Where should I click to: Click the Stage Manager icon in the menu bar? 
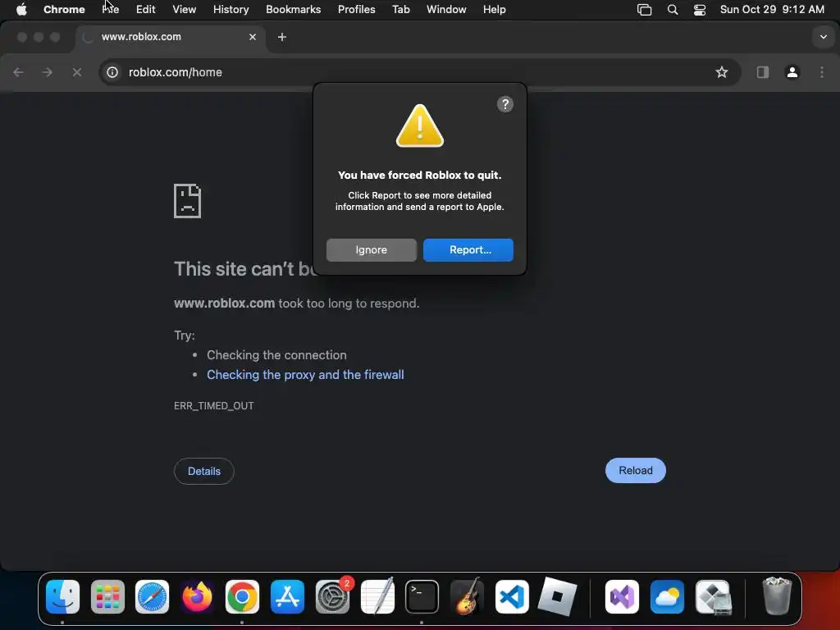click(644, 10)
